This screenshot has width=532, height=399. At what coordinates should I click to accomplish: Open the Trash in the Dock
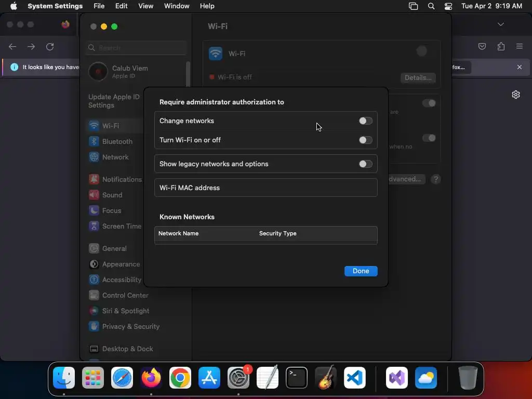coord(468,378)
